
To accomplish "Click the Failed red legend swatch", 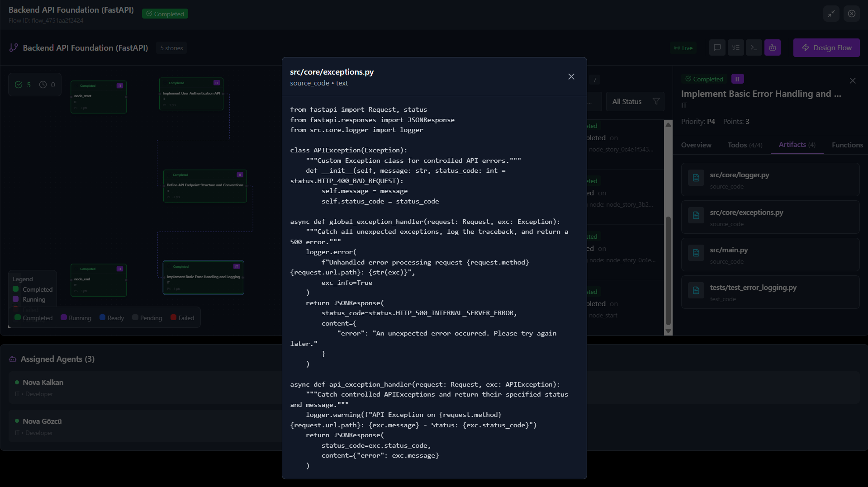I will point(173,317).
